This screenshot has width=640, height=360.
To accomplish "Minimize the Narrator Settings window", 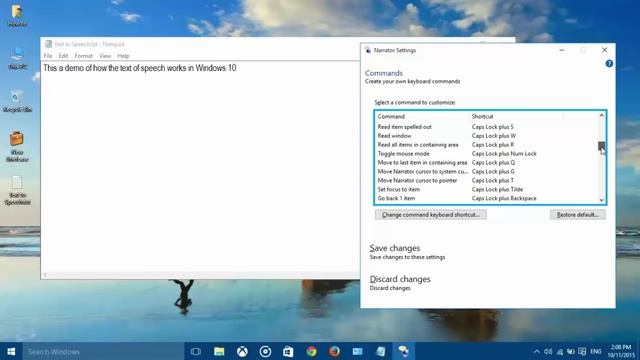I will click(562, 50).
